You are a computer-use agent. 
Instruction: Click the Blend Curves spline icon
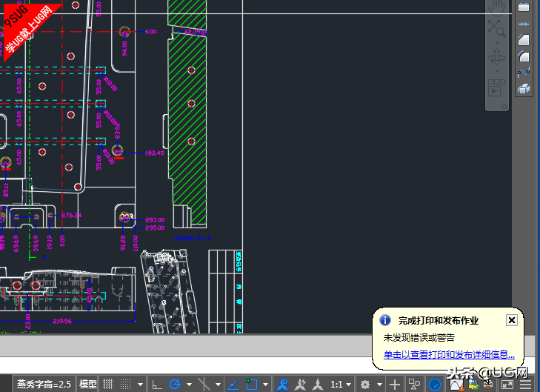524,73
